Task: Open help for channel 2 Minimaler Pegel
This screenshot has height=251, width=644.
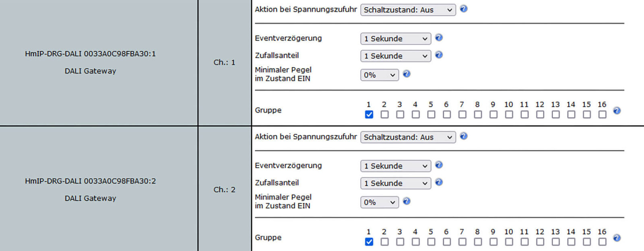Action: pos(407,201)
